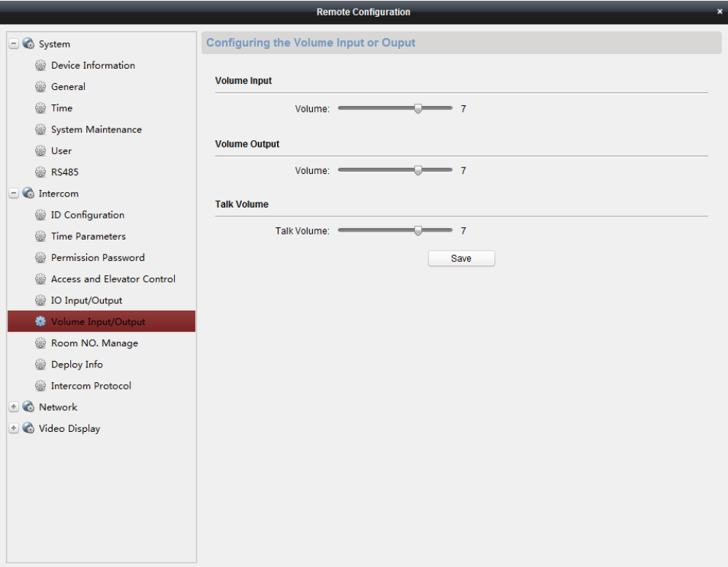Click the Talk Volume slider handle
Image resolution: width=728 pixels, height=567 pixels.
418,230
